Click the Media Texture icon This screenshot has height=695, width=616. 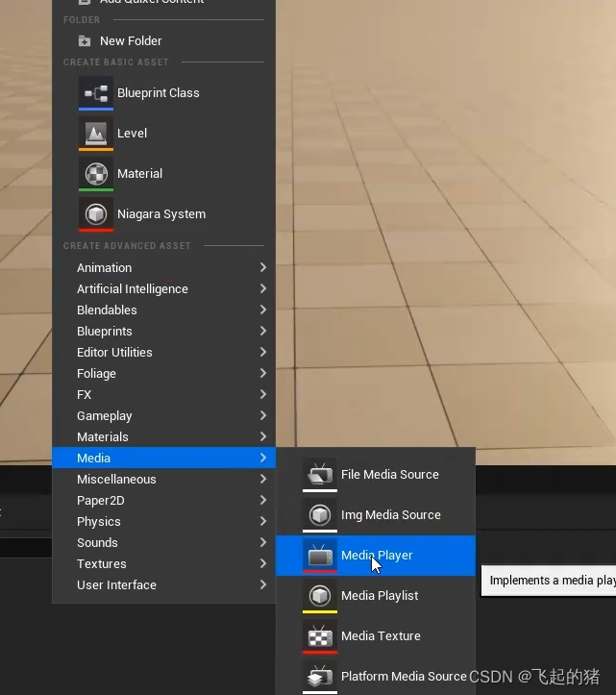tap(320, 636)
